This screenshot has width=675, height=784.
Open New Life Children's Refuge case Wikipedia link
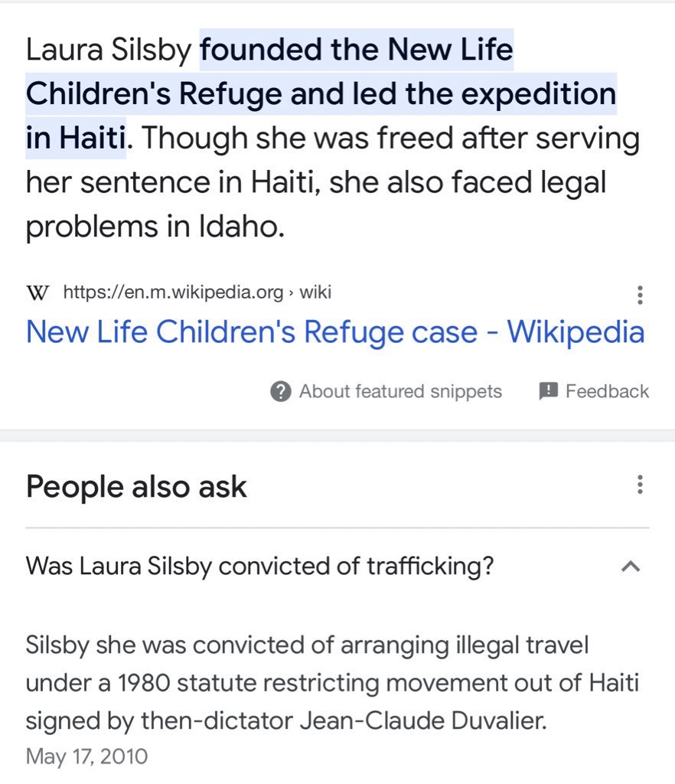click(334, 332)
